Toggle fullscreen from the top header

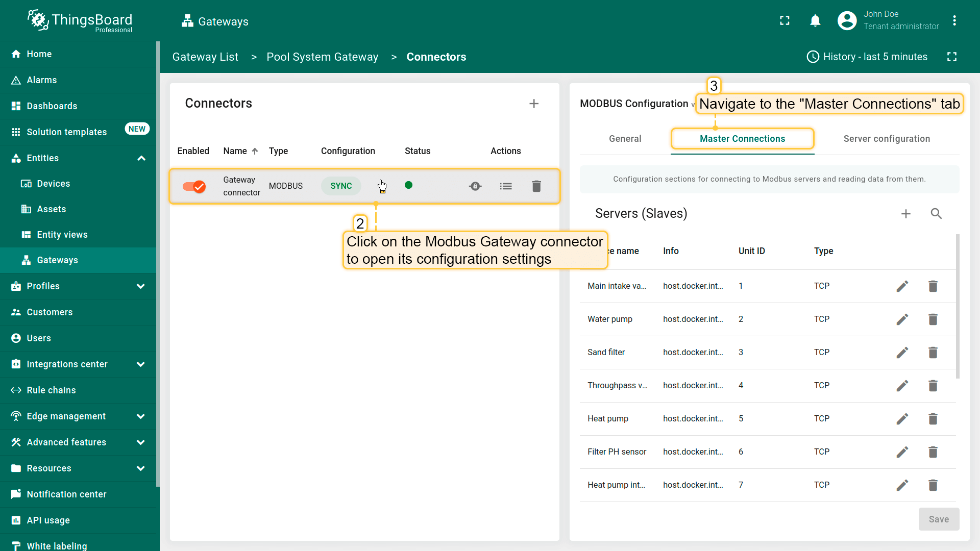coord(785,21)
